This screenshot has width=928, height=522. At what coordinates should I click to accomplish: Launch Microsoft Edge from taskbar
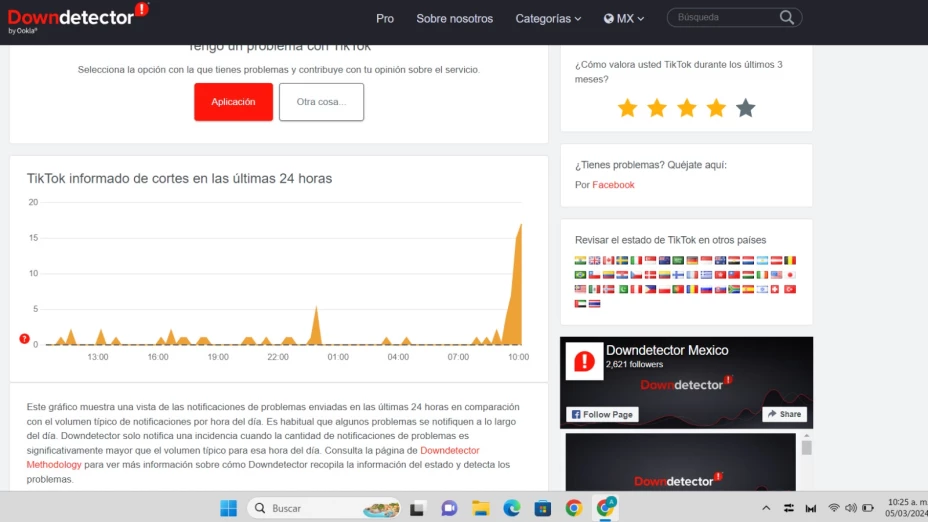pos(512,508)
